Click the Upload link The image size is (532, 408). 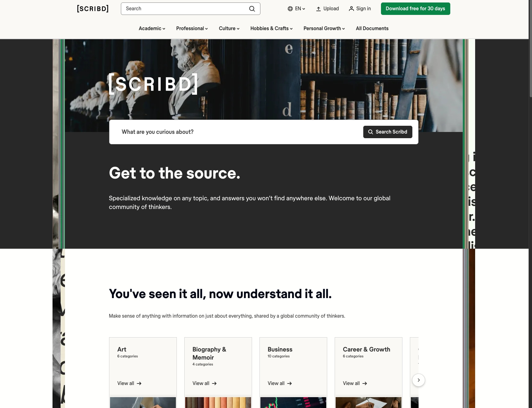327,9
